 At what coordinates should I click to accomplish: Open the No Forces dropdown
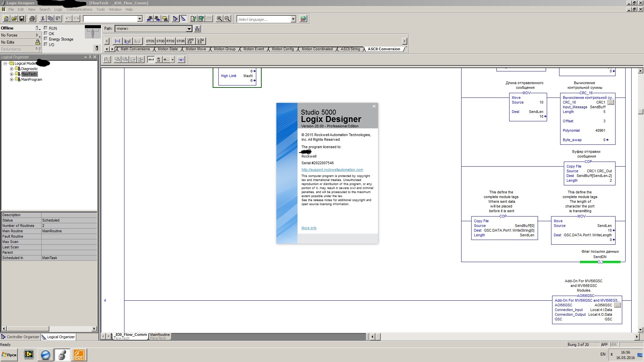point(38,35)
